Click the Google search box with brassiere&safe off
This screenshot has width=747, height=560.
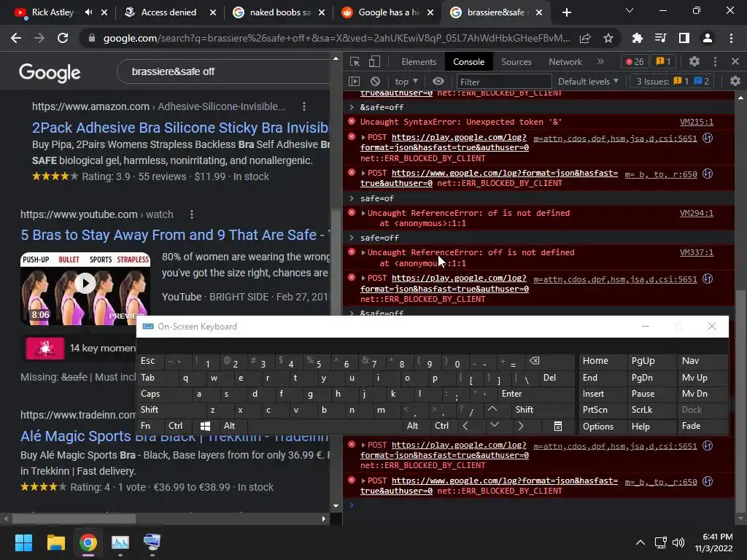pos(224,71)
